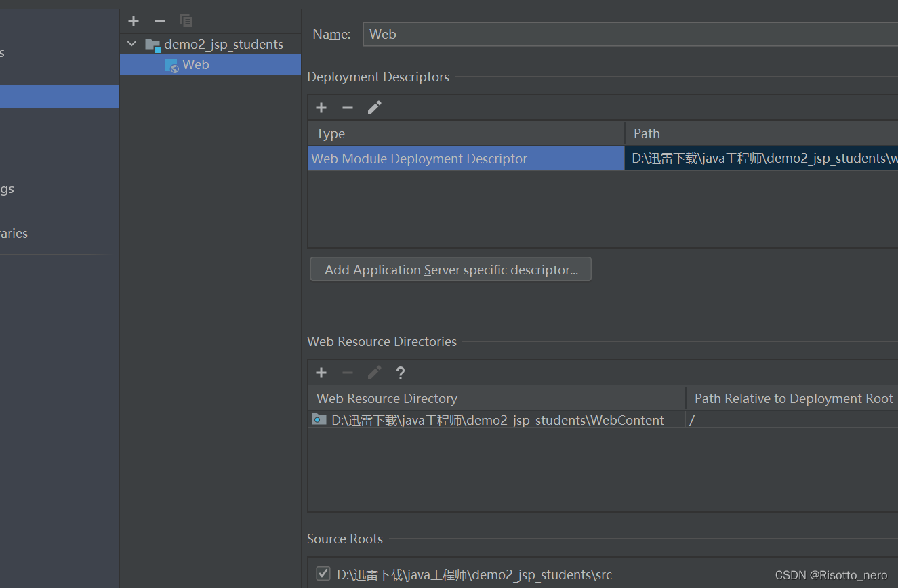The width and height of the screenshot is (898, 588).
Task: Click Path column header in Deployment Descriptors
Action: (x=762, y=133)
